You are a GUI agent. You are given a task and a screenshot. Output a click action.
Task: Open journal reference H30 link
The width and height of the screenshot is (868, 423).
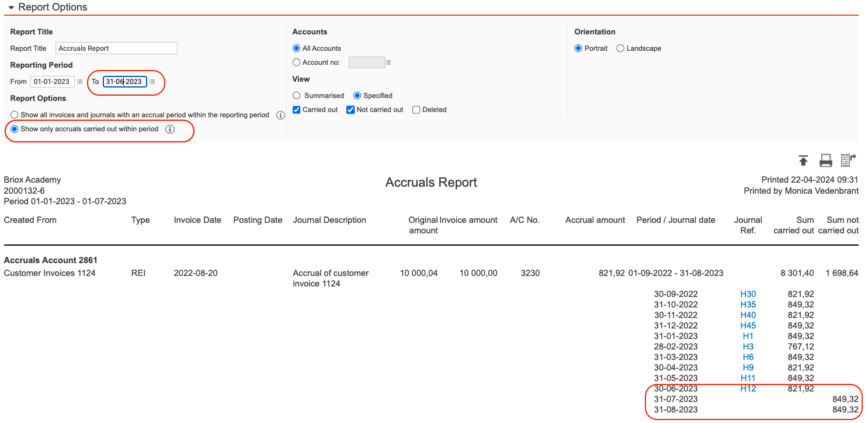(x=748, y=294)
